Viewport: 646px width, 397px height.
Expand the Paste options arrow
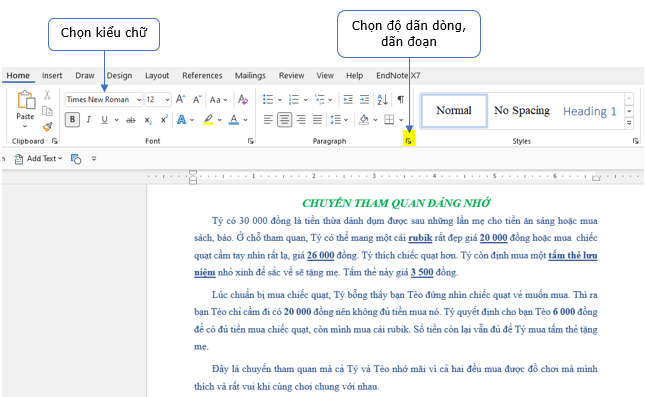click(x=25, y=126)
